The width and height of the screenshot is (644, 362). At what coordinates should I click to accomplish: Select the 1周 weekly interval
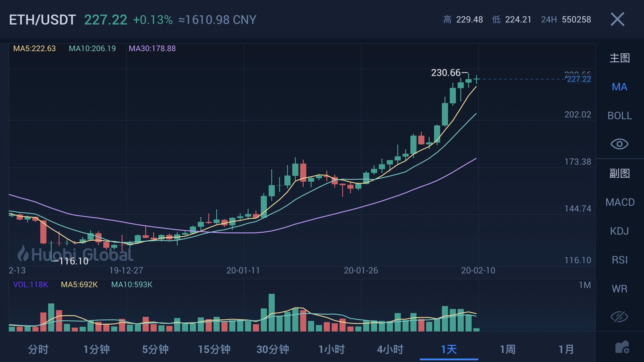(507, 350)
